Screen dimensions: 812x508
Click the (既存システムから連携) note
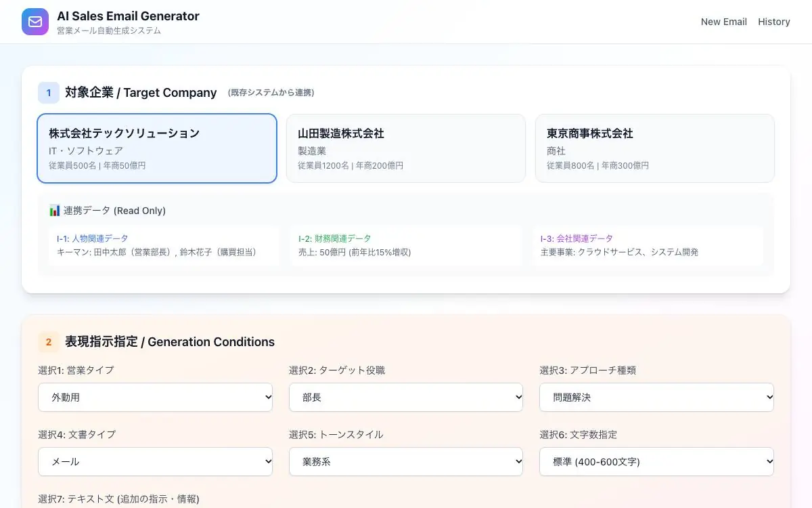(x=271, y=93)
